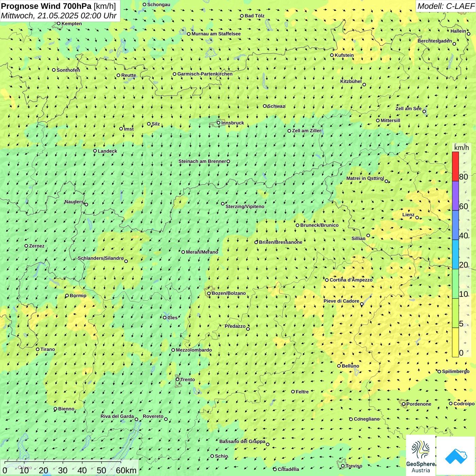476x476 pixels.
Task: Click the Meran/Merano label
Action: [x=202, y=252]
